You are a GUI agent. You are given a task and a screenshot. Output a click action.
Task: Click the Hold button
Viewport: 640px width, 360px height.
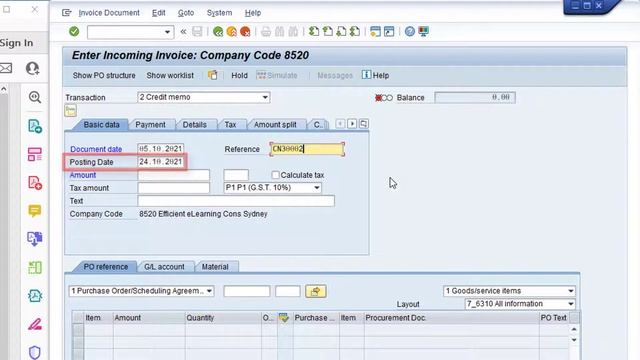coord(240,76)
